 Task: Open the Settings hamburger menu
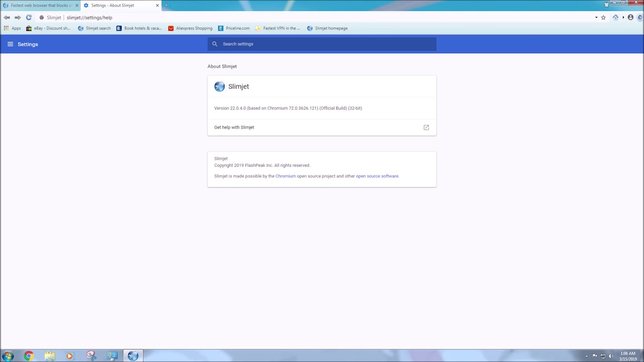point(10,44)
